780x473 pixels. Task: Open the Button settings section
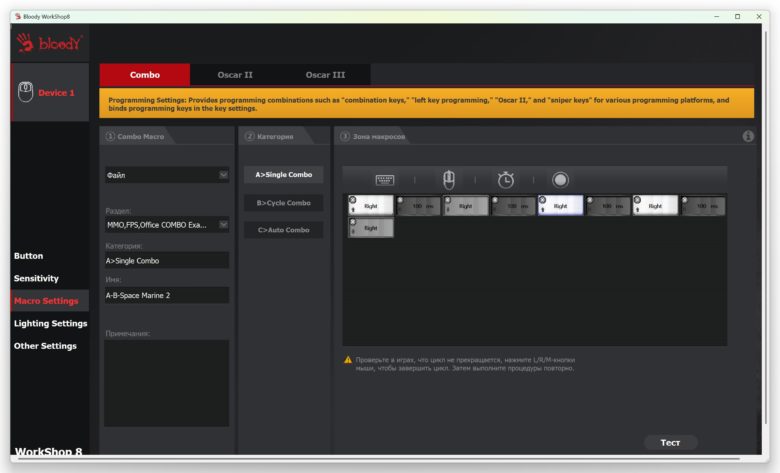coord(28,256)
